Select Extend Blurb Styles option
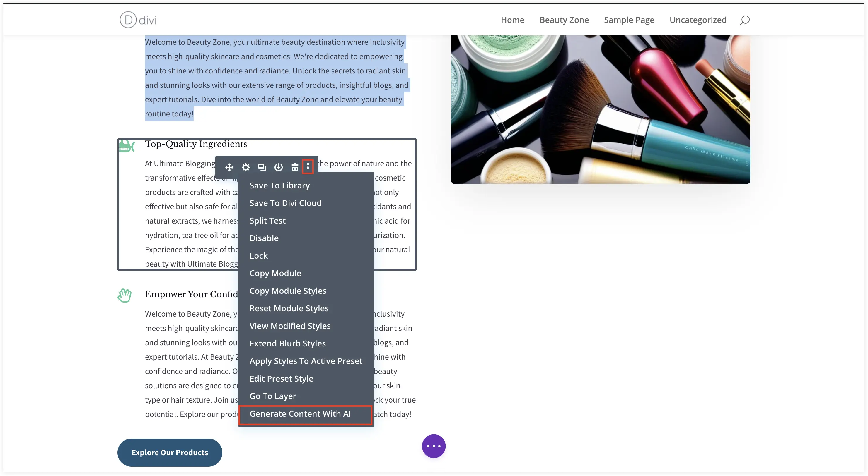 point(288,343)
